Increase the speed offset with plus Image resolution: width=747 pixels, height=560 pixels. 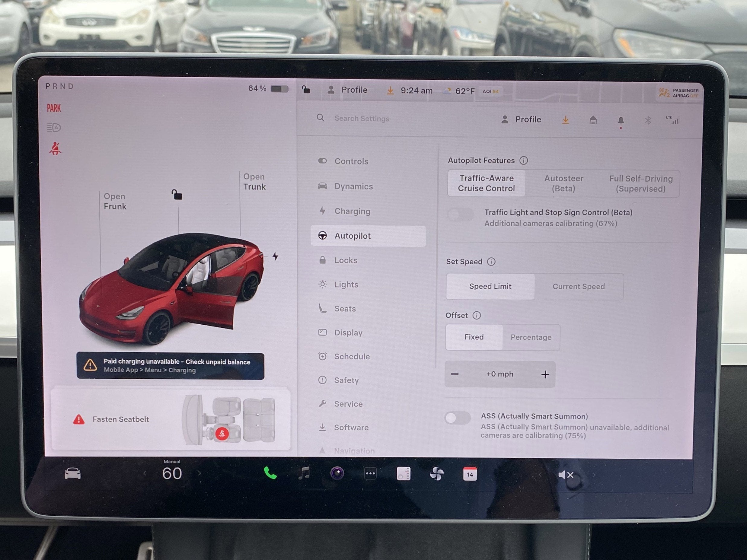(545, 374)
